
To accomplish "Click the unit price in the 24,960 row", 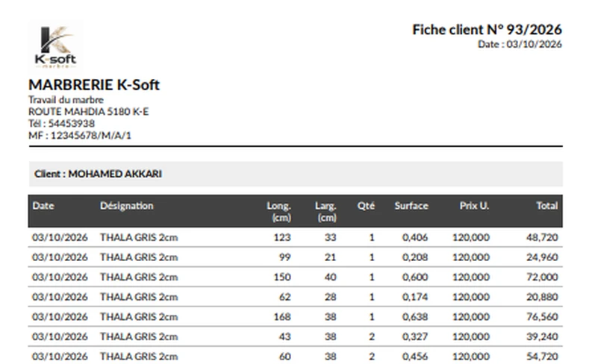I will 471,257.
